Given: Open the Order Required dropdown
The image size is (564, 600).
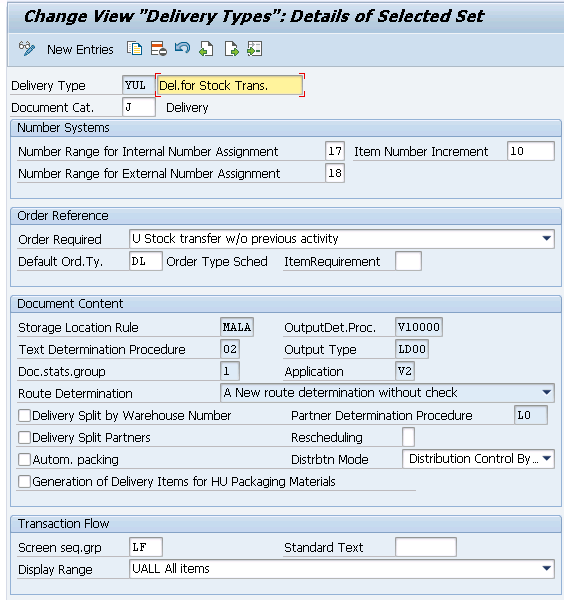Looking at the screenshot, I should pyautogui.click(x=547, y=239).
